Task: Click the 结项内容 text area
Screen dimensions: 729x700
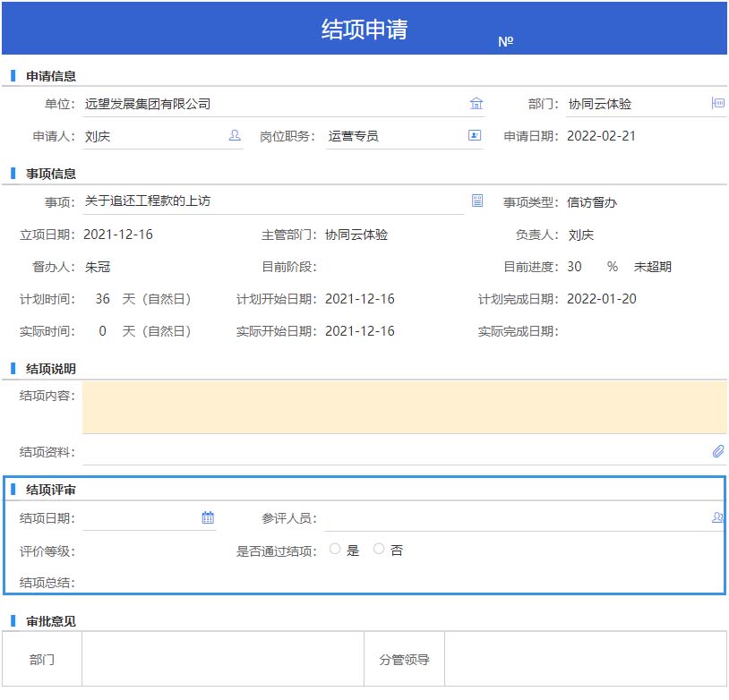Action: point(404,407)
